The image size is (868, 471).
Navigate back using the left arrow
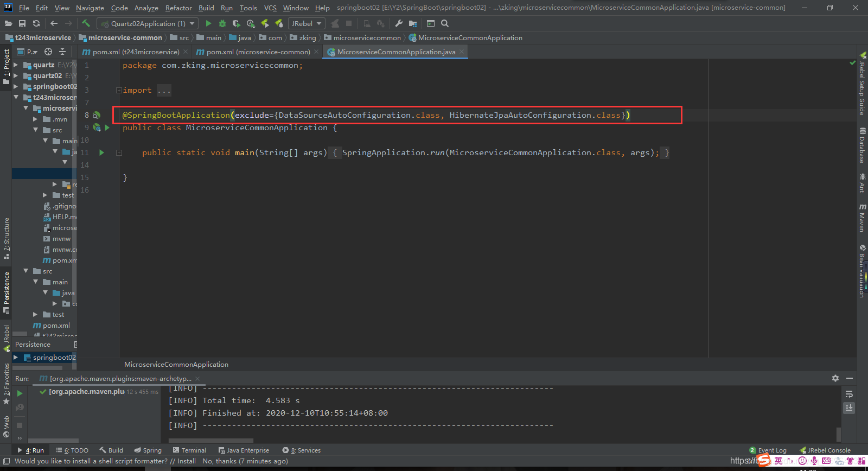point(54,23)
